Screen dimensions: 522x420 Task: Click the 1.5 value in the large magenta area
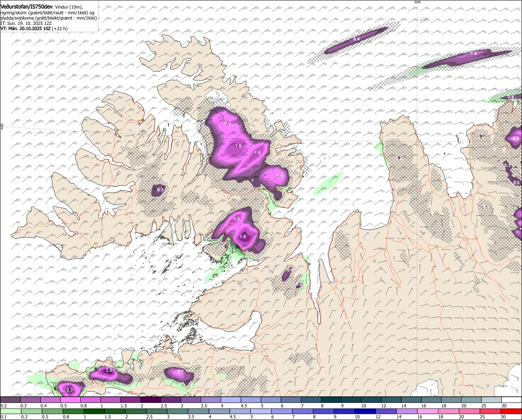click(257, 153)
